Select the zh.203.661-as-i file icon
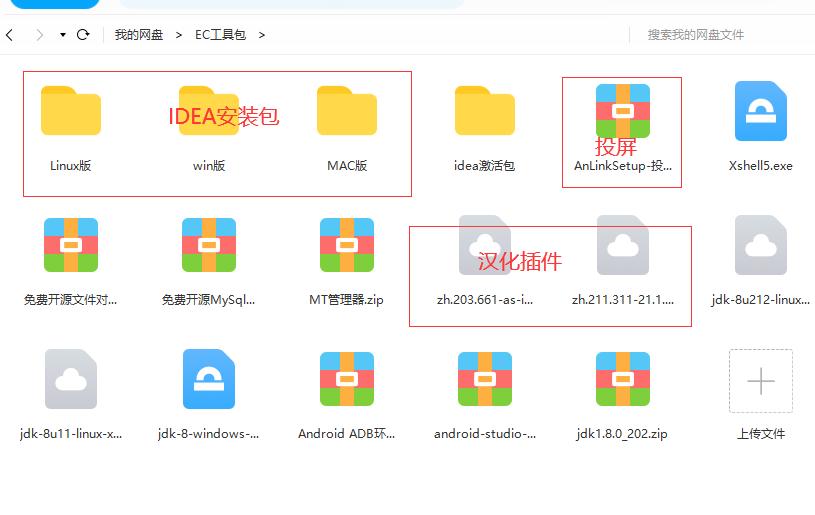This screenshot has width=815, height=515. coord(485,245)
